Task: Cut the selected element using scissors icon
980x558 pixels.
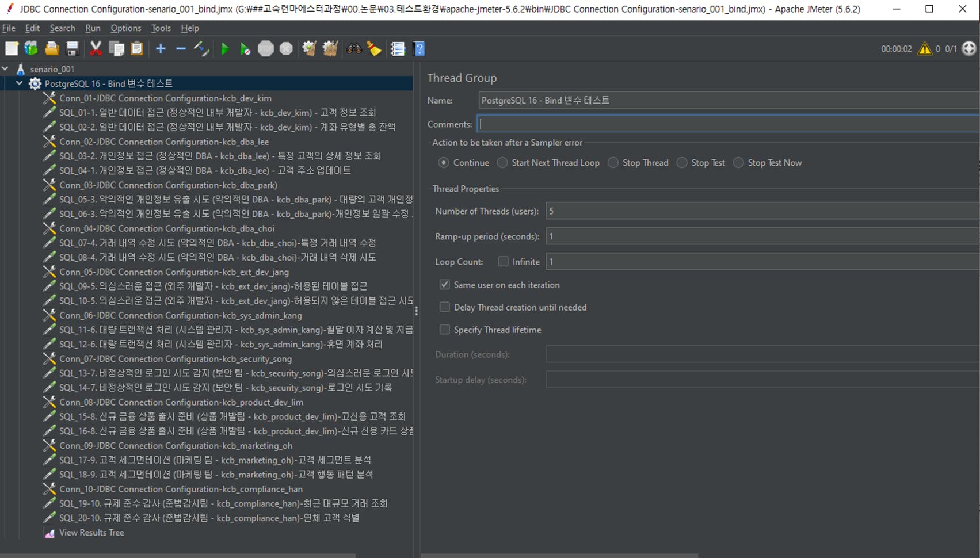Action: (x=96, y=49)
